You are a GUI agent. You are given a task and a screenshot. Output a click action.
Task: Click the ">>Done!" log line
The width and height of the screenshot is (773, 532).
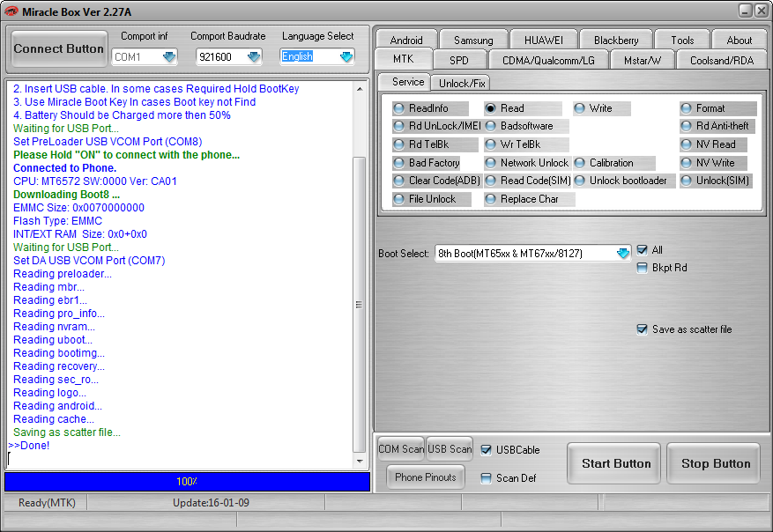[29, 446]
